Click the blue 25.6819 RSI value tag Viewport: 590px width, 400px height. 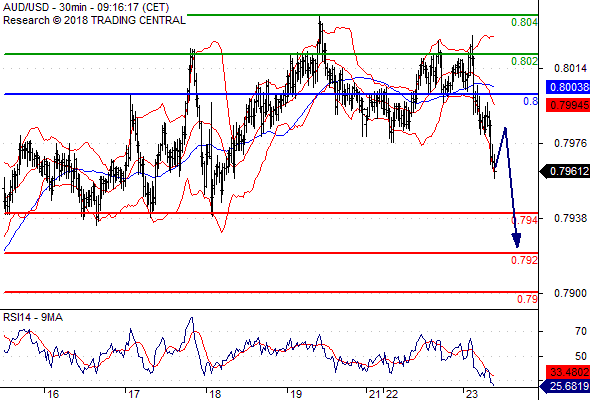pyautogui.click(x=565, y=386)
